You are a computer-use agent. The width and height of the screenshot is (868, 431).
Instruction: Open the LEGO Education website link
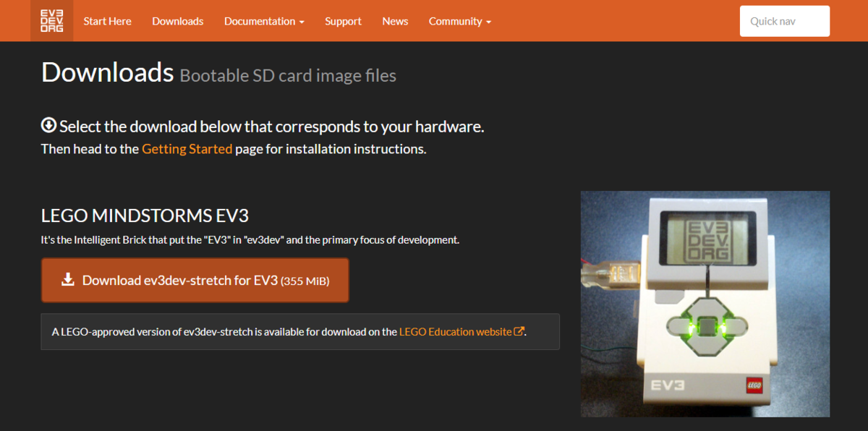[x=461, y=332]
